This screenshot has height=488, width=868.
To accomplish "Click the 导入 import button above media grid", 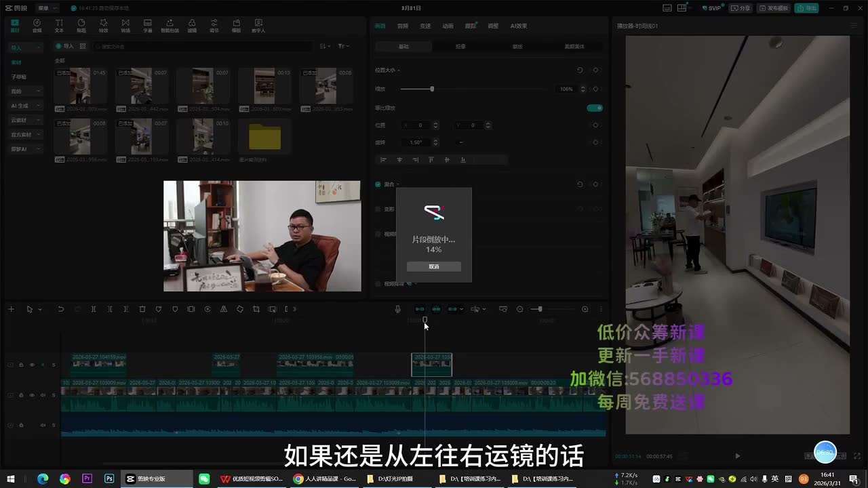I will 64,46.
